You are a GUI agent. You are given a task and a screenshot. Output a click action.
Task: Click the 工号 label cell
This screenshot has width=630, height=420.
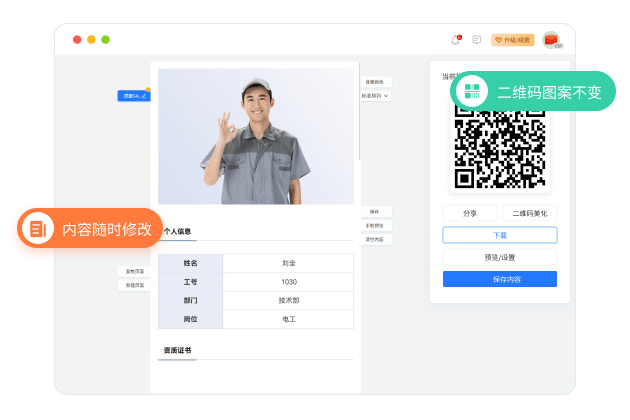[x=190, y=282]
